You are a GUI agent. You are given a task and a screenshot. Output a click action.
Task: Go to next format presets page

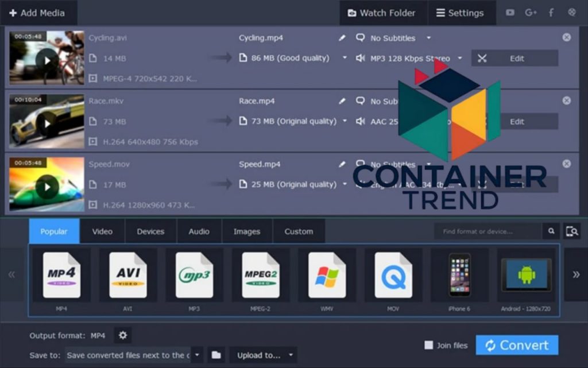click(x=576, y=274)
